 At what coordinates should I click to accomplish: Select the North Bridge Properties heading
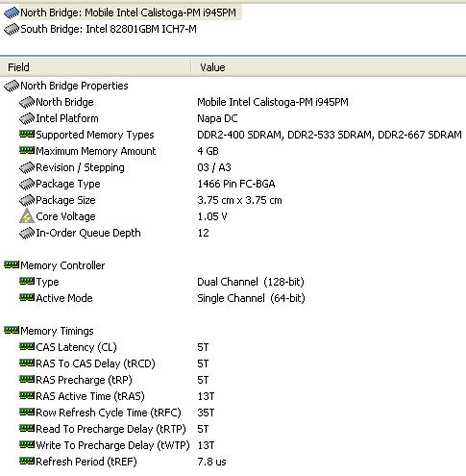tap(74, 86)
